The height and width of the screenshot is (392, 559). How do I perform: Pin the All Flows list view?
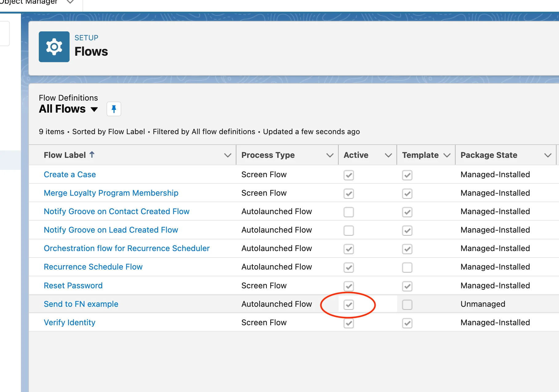pos(114,109)
